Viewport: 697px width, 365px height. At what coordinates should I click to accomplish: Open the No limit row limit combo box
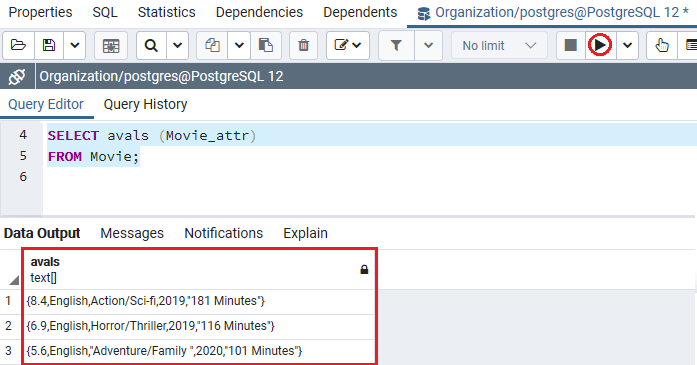point(499,45)
